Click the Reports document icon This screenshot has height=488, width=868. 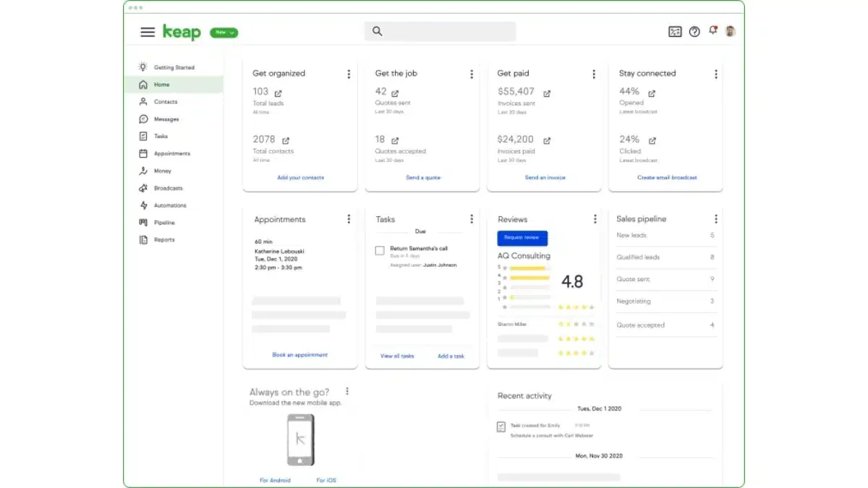tap(143, 240)
